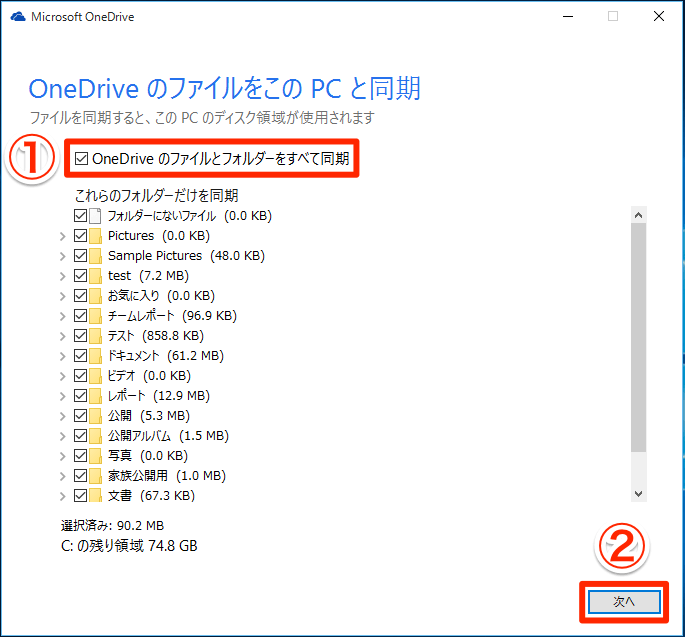This screenshot has height=637, width=685.
Task: Select the text '公開 (5.3 MB)'
Action: (x=149, y=415)
